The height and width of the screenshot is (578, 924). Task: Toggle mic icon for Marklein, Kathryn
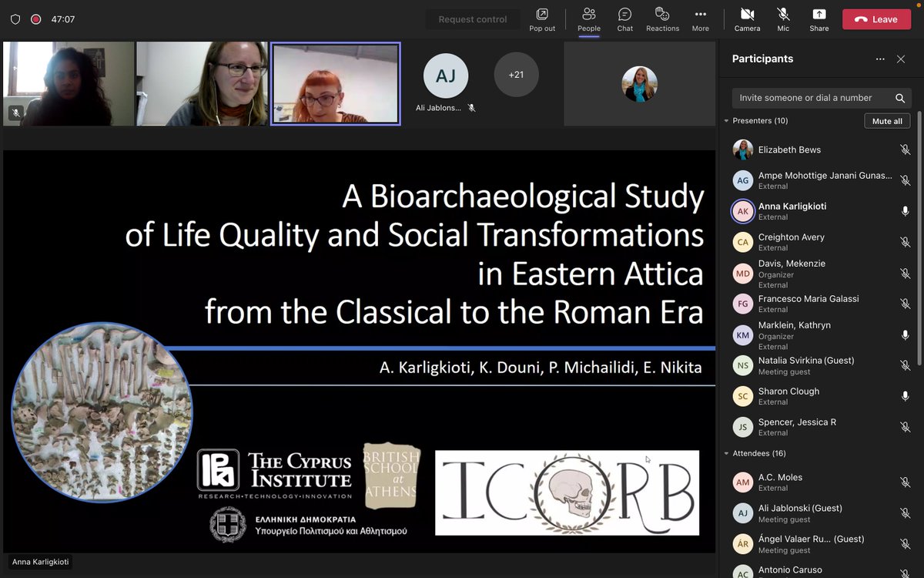click(906, 335)
